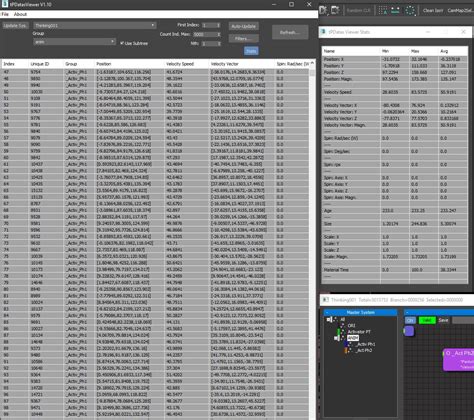Viewport: 474px width, 420px height.
Task: Click the purple square node in dynamic set
Action: (409, 331)
